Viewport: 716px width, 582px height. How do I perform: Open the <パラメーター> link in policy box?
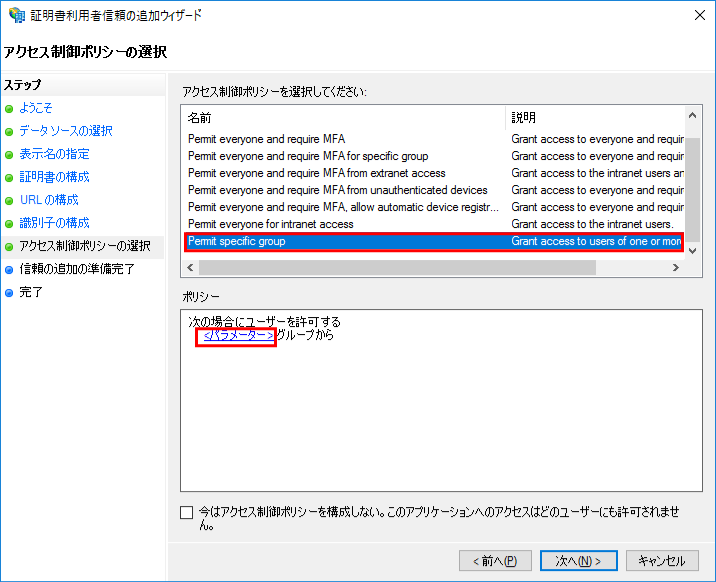pyautogui.click(x=238, y=336)
